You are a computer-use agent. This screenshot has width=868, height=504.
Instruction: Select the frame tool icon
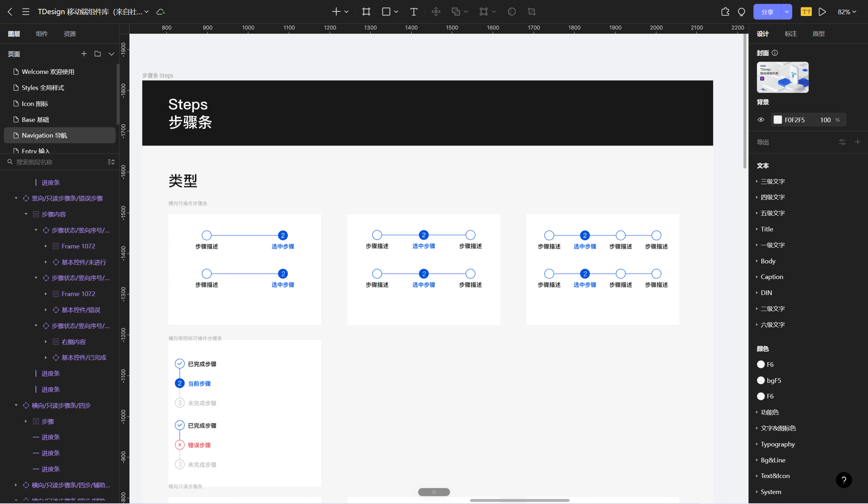coord(366,12)
